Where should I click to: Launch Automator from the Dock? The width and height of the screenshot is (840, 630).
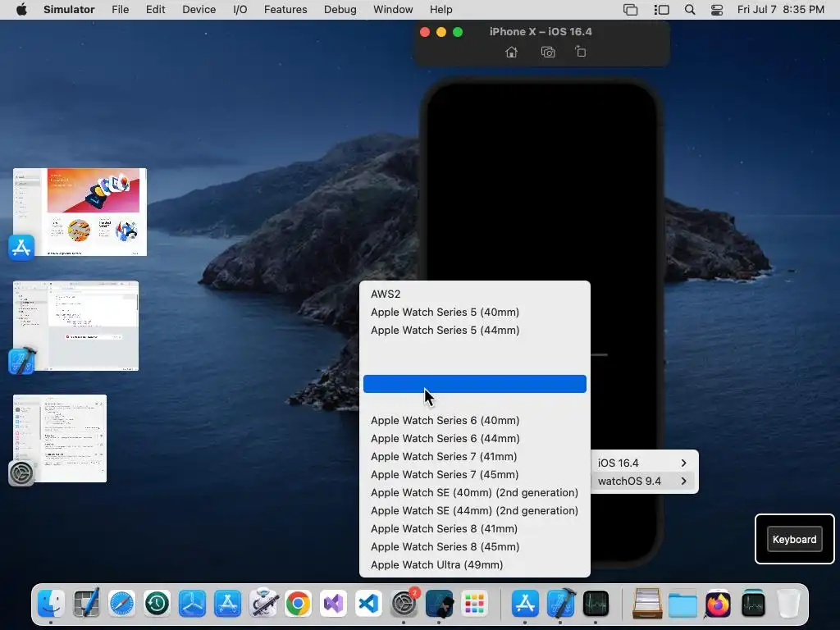point(263,603)
